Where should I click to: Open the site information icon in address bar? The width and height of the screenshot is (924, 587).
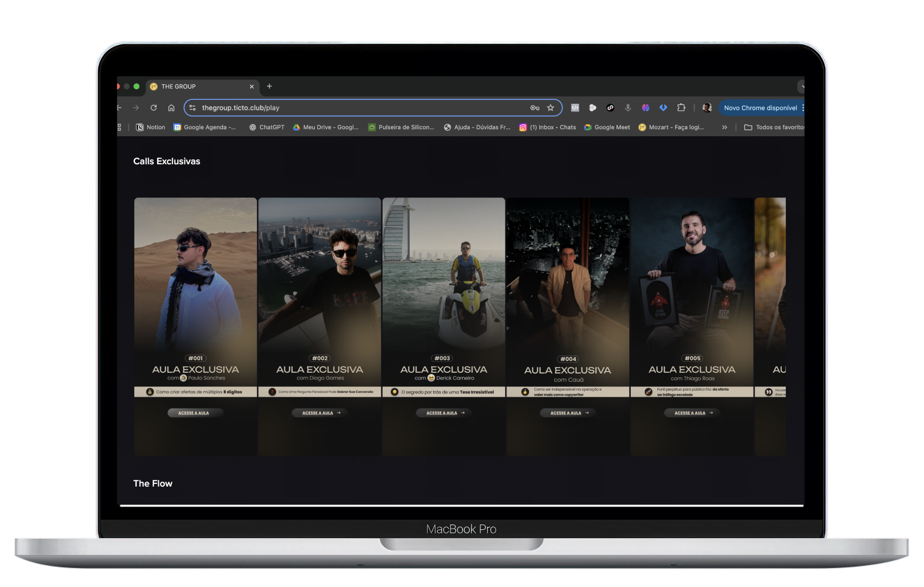click(192, 108)
